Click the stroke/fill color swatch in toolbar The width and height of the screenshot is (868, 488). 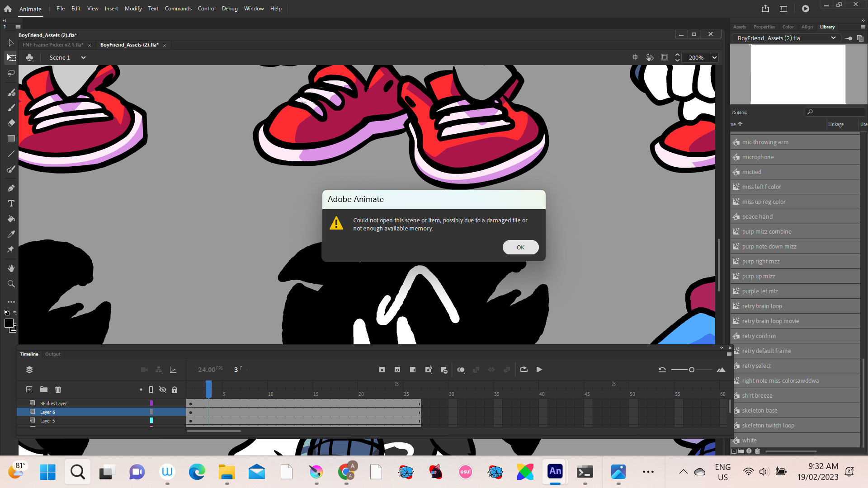point(9,324)
